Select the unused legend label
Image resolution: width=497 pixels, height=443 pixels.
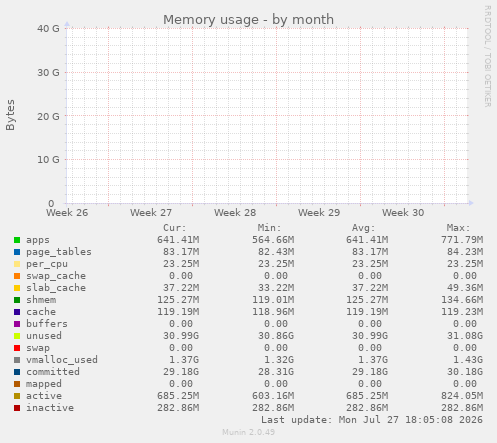(44, 336)
